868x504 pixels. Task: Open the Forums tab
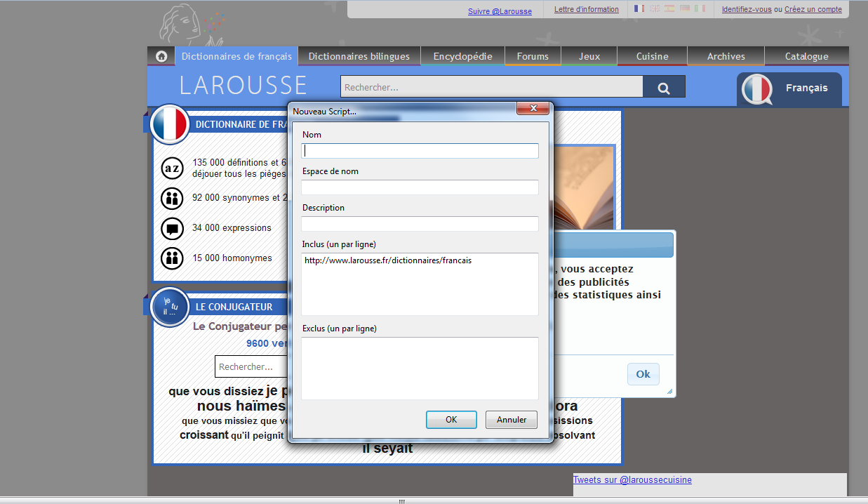pos(533,56)
